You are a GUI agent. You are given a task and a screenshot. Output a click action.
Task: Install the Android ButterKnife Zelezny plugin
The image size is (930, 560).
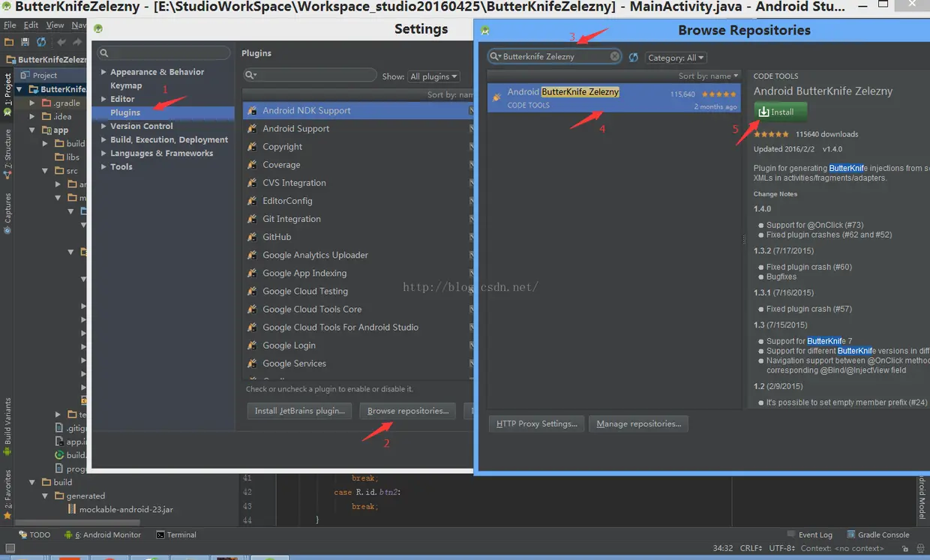781,112
